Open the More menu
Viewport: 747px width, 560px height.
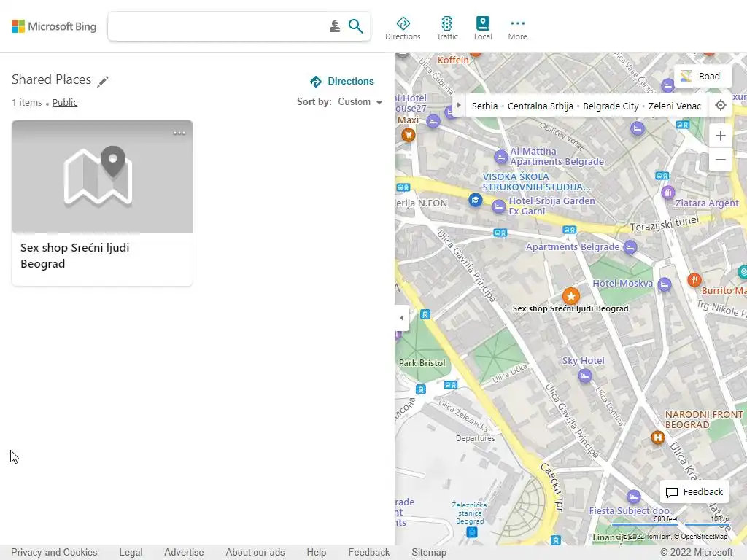(517, 28)
